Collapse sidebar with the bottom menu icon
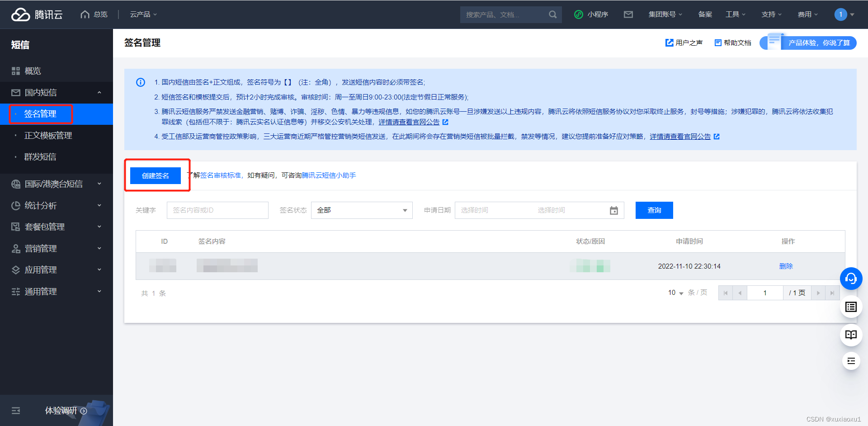868x426 pixels. pos(16,411)
